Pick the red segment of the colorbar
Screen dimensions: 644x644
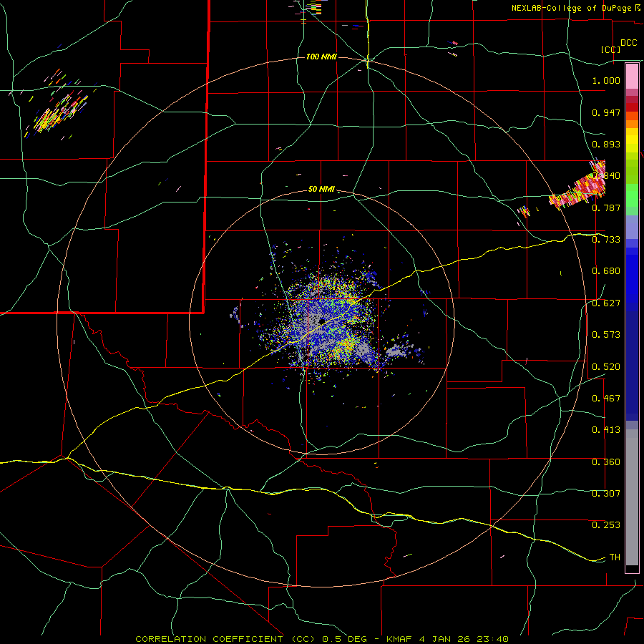click(x=632, y=107)
